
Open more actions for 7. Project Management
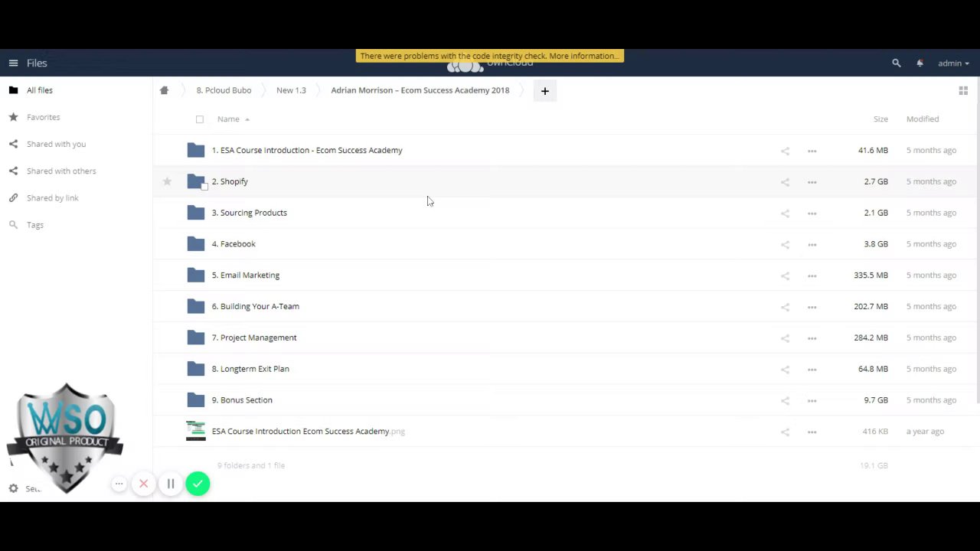click(x=812, y=338)
